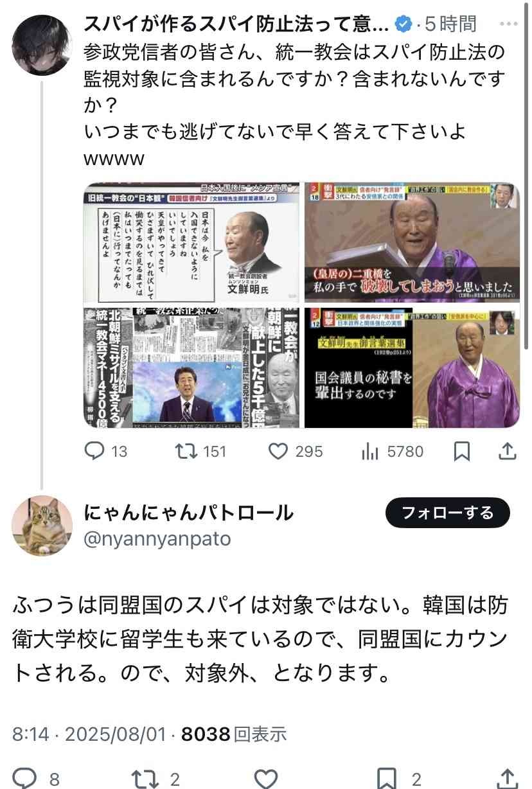Open the @nyannyanpato profile handle
This screenshot has height=789, width=532.
coord(157,538)
